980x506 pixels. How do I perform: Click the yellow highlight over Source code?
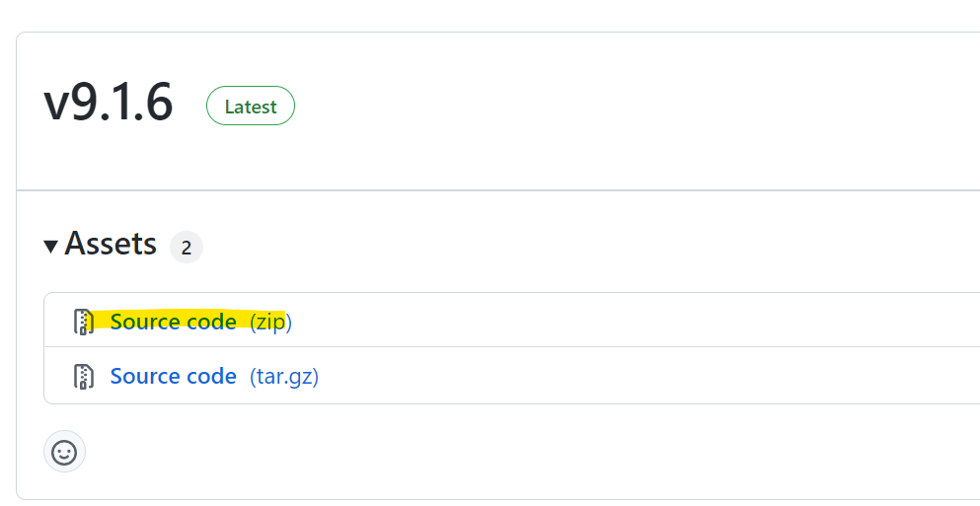186,321
